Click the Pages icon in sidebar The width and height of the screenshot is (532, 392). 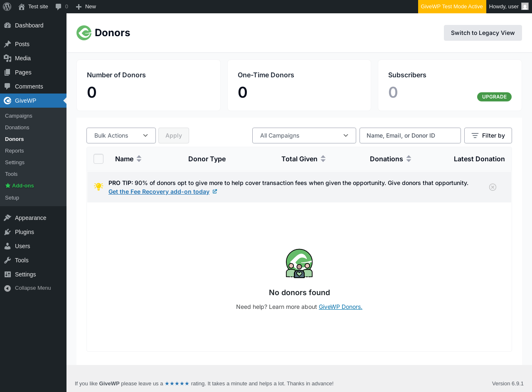7,72
